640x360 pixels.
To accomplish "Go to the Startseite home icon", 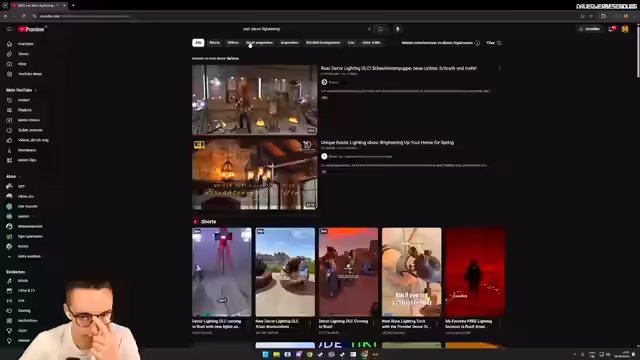I will pyautogui.click(x=9, y=44).
